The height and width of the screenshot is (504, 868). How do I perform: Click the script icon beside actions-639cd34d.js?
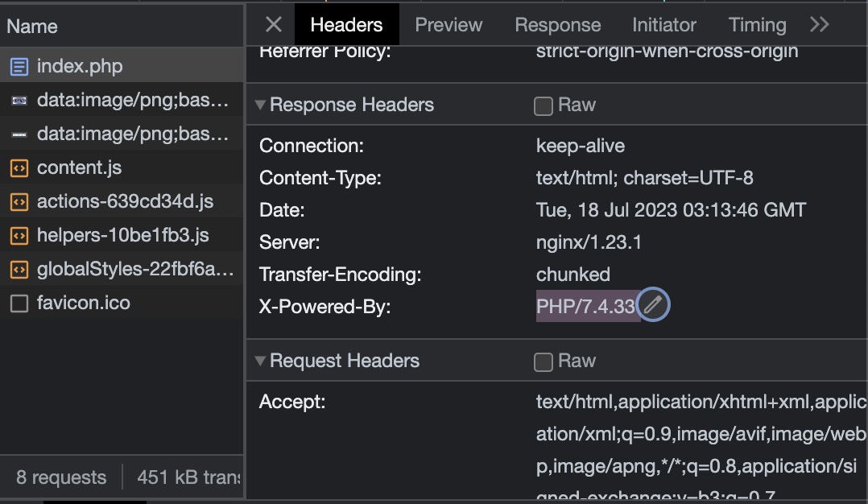click(19, 202)
